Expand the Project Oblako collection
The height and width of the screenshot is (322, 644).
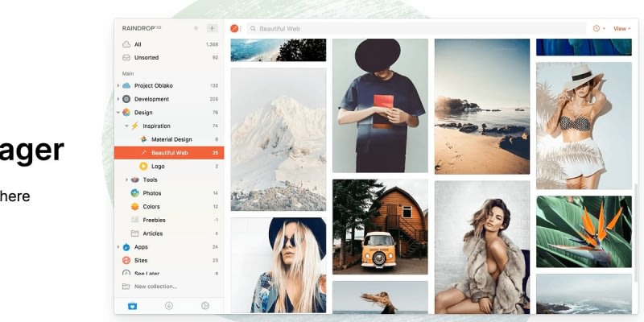pyautogui.click(x=118, y=85)
